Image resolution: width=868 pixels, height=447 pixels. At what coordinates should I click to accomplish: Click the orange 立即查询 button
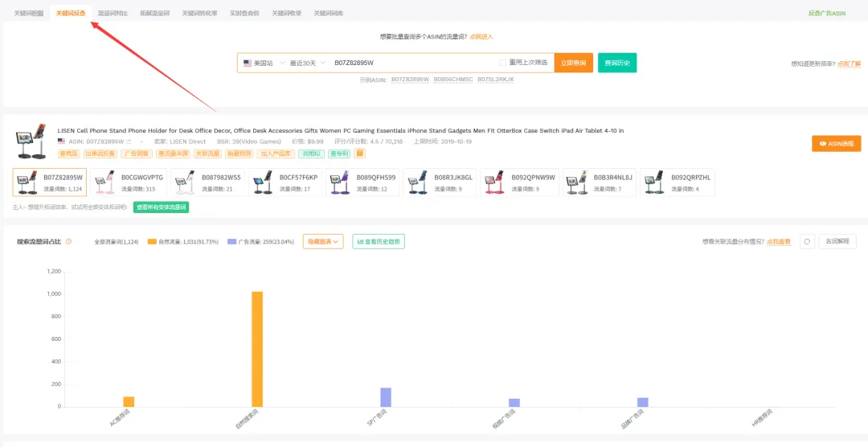(574, 64)
